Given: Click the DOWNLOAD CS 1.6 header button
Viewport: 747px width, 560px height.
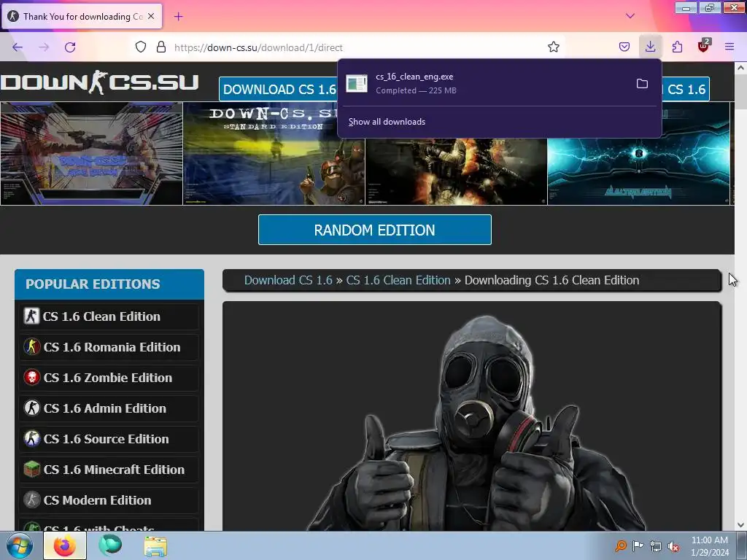Looking at the screenshot, I should pos(279,90).
